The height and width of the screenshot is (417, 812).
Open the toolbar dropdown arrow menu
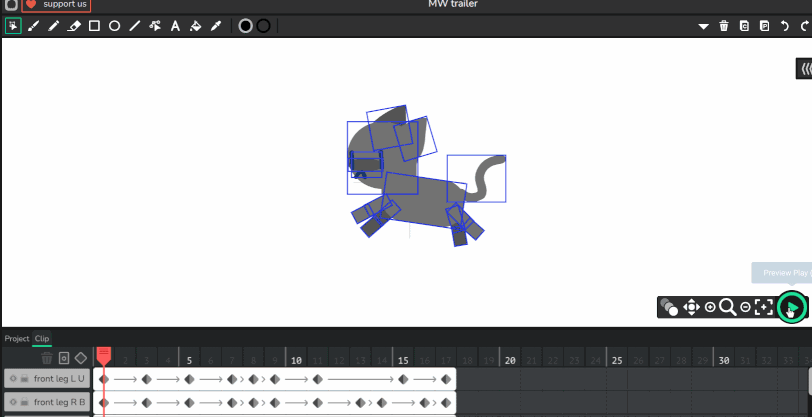click(703, 26)
